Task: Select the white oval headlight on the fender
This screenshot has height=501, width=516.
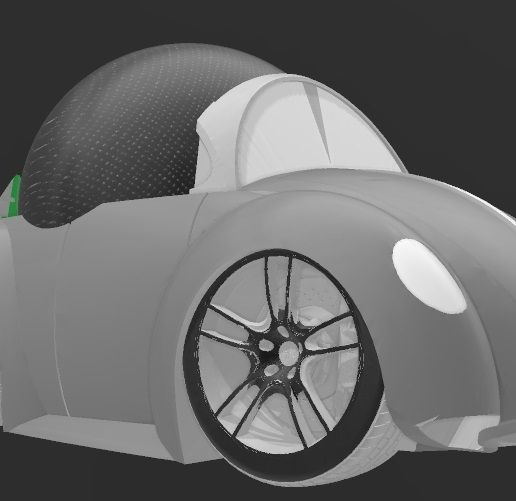Action: (429, 276)
